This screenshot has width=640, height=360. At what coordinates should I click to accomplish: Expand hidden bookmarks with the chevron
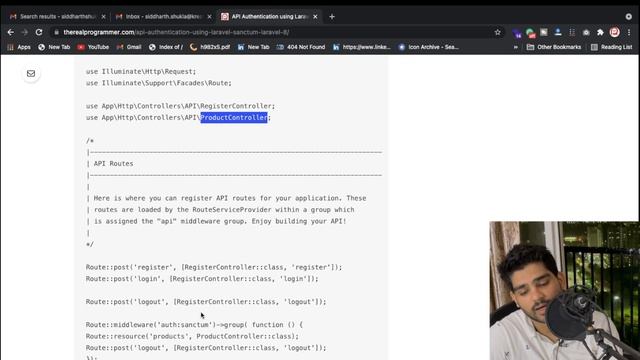[516, 47]
